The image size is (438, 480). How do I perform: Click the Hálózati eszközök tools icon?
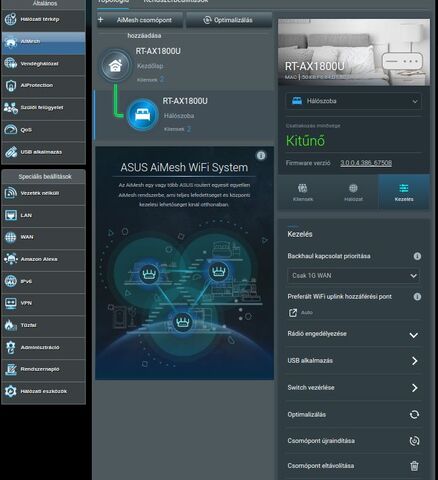[x=11, y=391]
